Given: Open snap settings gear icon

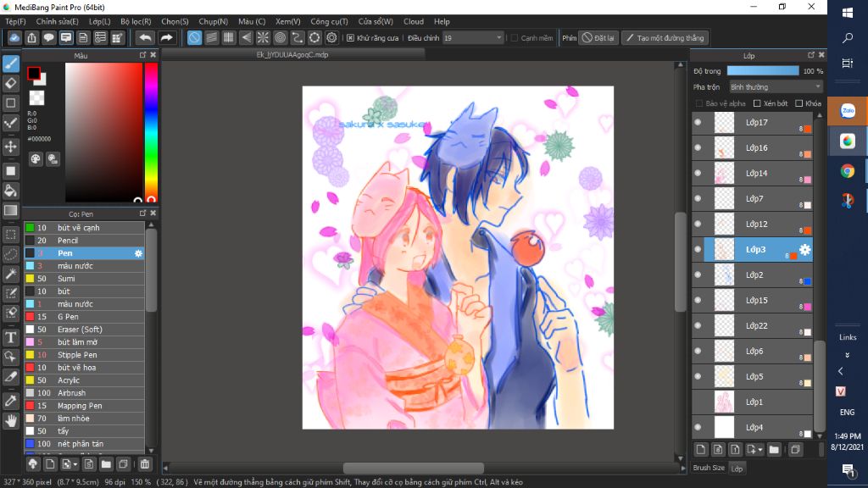Looking at the screenshot, I should [x=331, y=37].
